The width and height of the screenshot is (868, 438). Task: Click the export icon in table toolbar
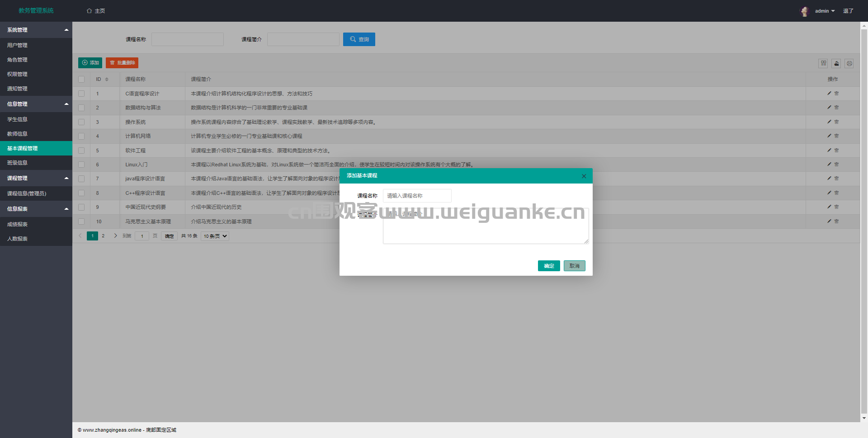click(836, 63)
